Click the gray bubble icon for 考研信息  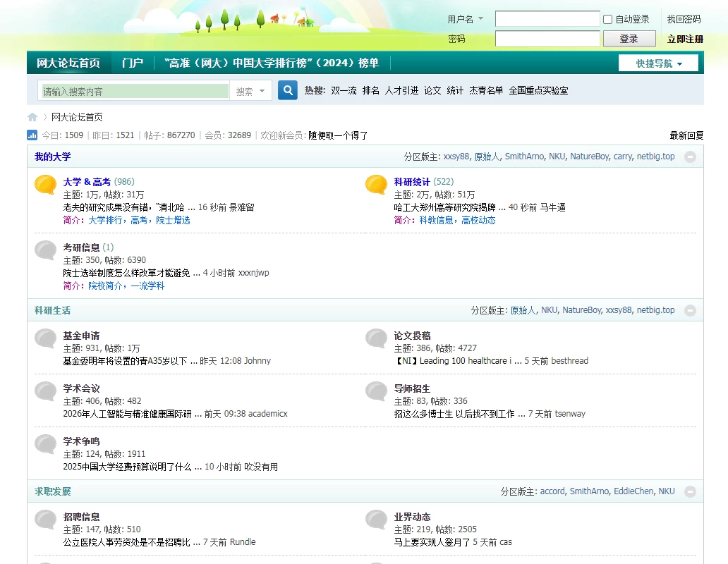click(x=46, y=250)
